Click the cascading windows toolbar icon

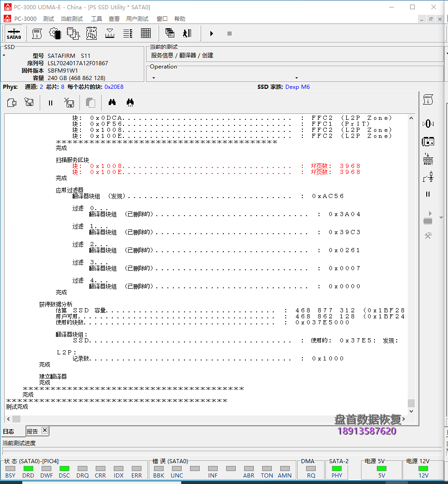170,33
